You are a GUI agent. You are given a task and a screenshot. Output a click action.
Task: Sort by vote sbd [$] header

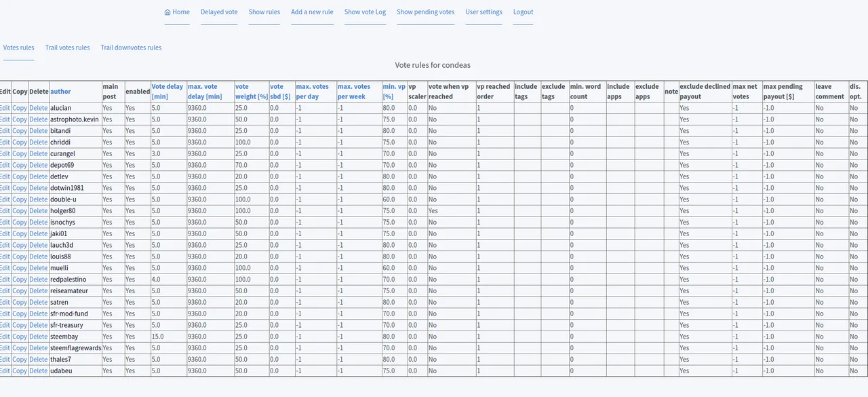(279, 92)
